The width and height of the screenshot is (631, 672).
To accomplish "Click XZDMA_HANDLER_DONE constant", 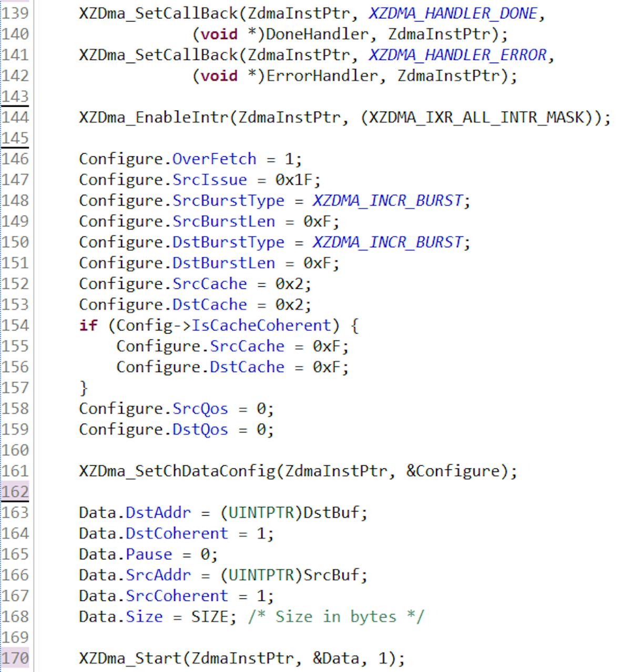I will [x=453, y=13].
